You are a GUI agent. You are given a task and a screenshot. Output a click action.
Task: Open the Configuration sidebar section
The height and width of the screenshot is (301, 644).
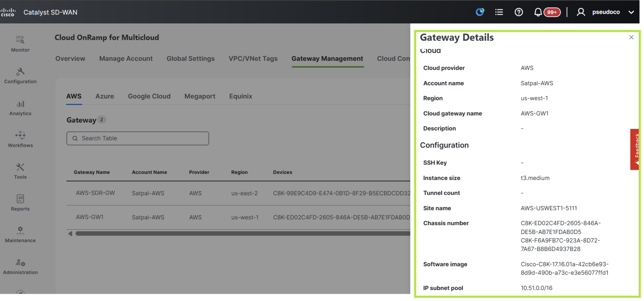coord(20,76)
